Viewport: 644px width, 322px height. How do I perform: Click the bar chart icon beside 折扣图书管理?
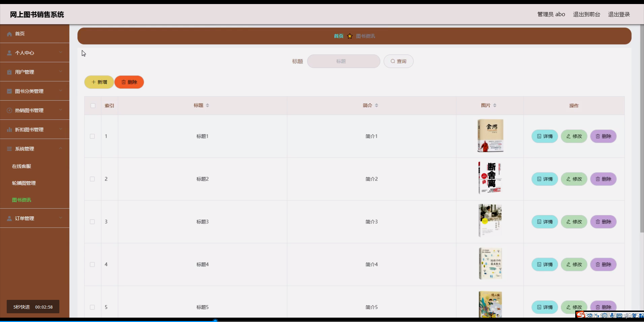(x=9, y=129)
